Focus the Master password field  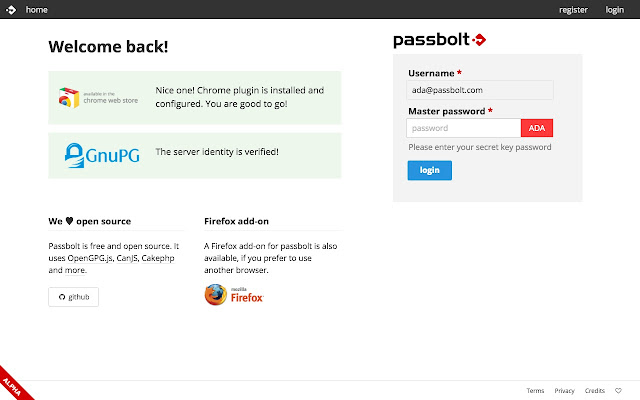464,128
